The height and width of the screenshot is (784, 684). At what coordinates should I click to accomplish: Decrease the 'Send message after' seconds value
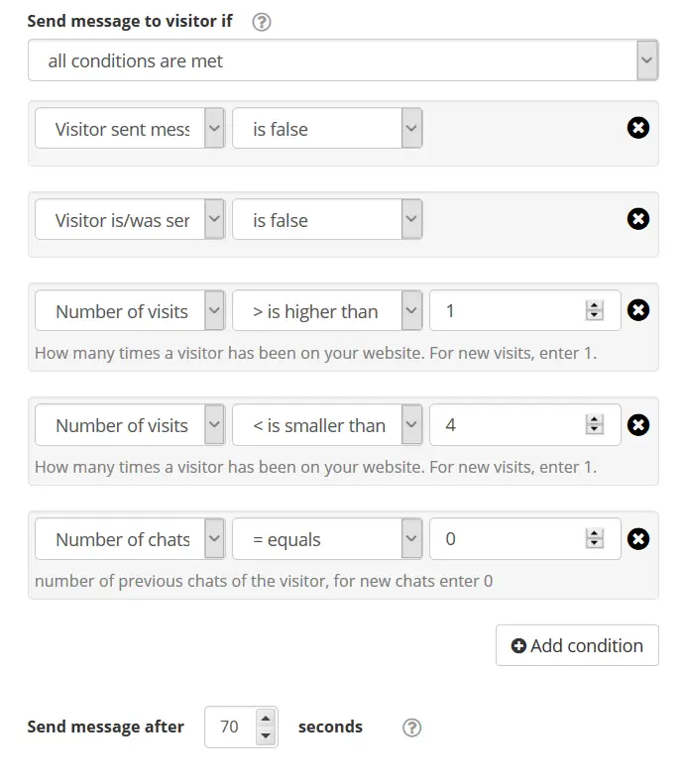click(266, 736)
